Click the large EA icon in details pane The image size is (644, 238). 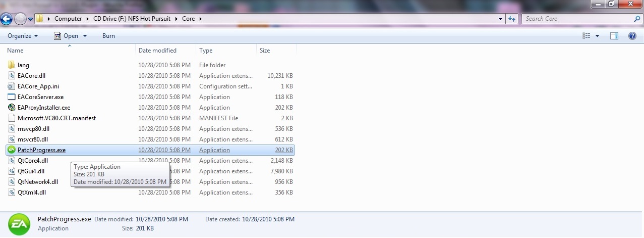tap(19, 224)
